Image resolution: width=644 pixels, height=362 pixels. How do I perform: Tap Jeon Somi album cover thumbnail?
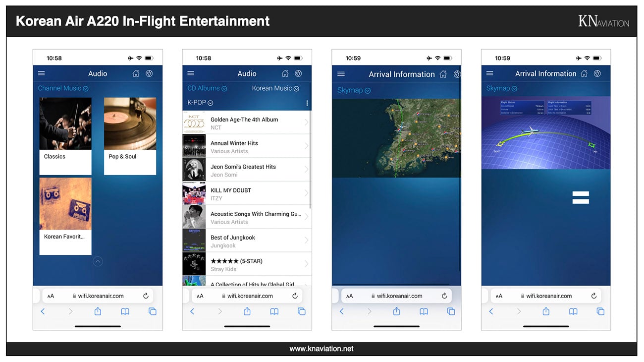pos(194,170)
